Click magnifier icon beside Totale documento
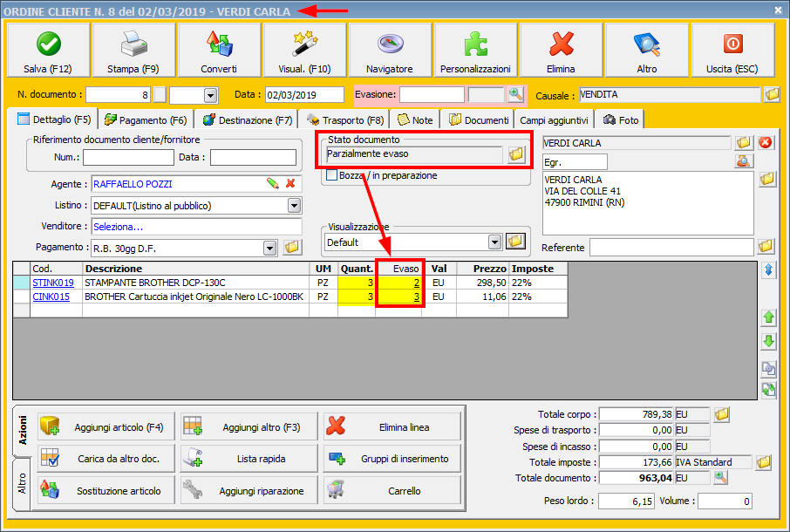790x532 pixels. point(721,478)
